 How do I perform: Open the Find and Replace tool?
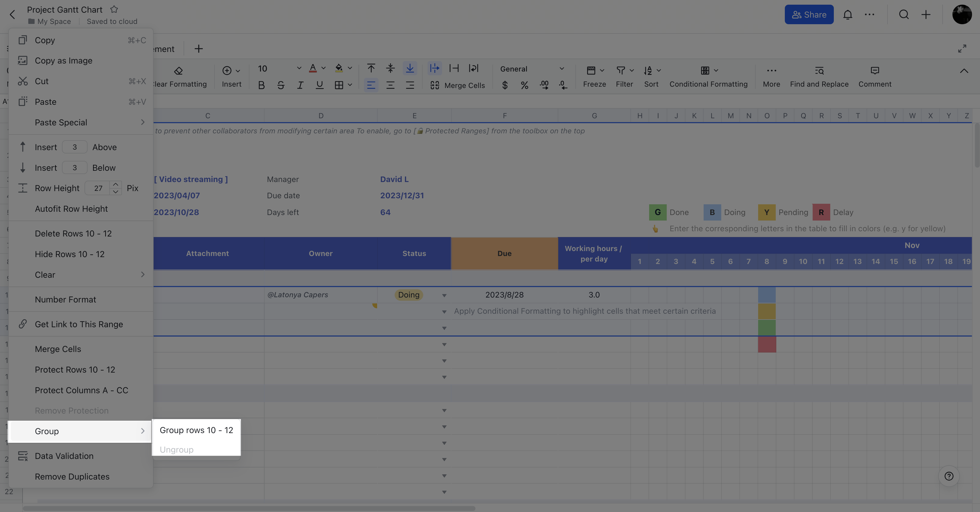click(819, 76)
